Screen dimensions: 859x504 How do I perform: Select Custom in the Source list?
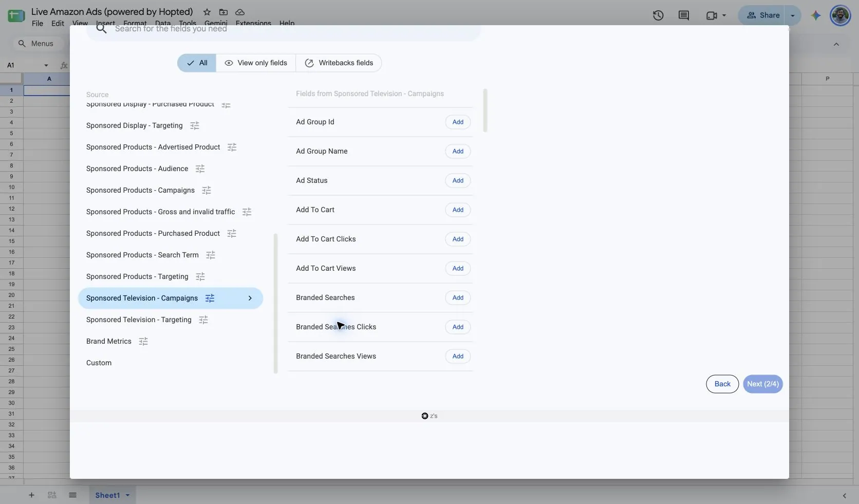[x=99, y=363]
